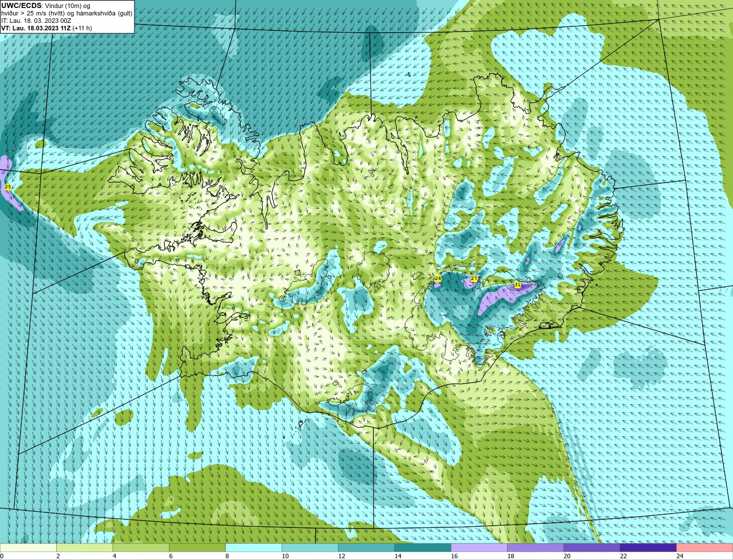Click the yellow gust label 31
Screen dimensions: 733x560
(518, 285)
